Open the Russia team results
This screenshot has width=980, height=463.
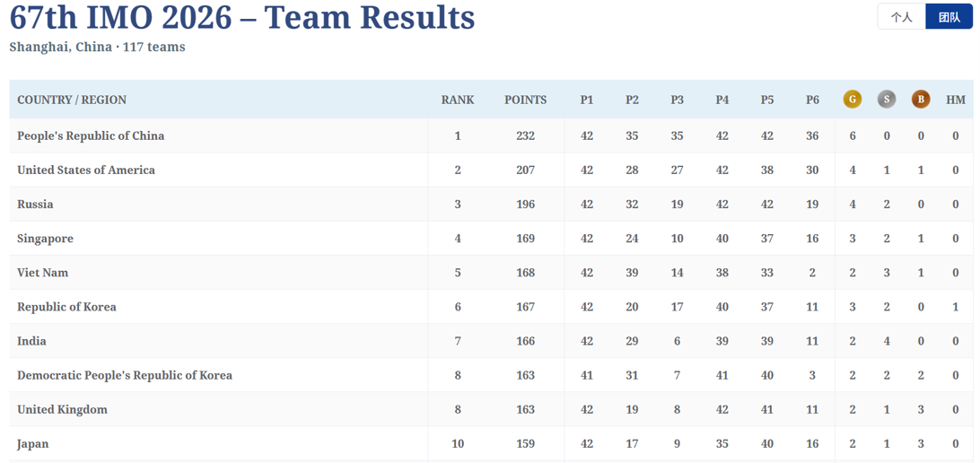(x=35, y=205)
